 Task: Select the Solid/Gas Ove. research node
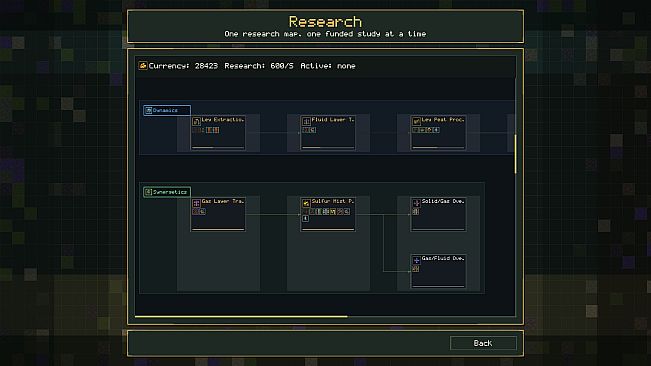coord(438,214)
